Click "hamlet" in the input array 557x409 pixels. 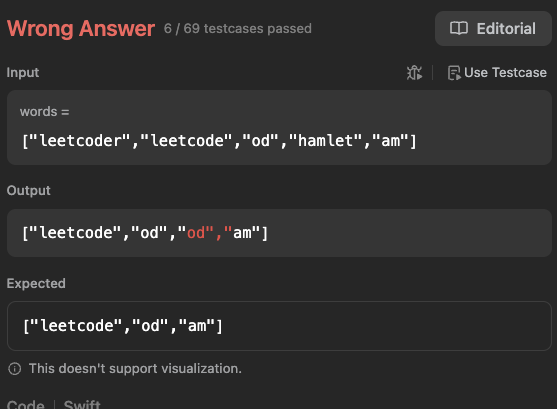pyautogui.click(x=325, y=141)
